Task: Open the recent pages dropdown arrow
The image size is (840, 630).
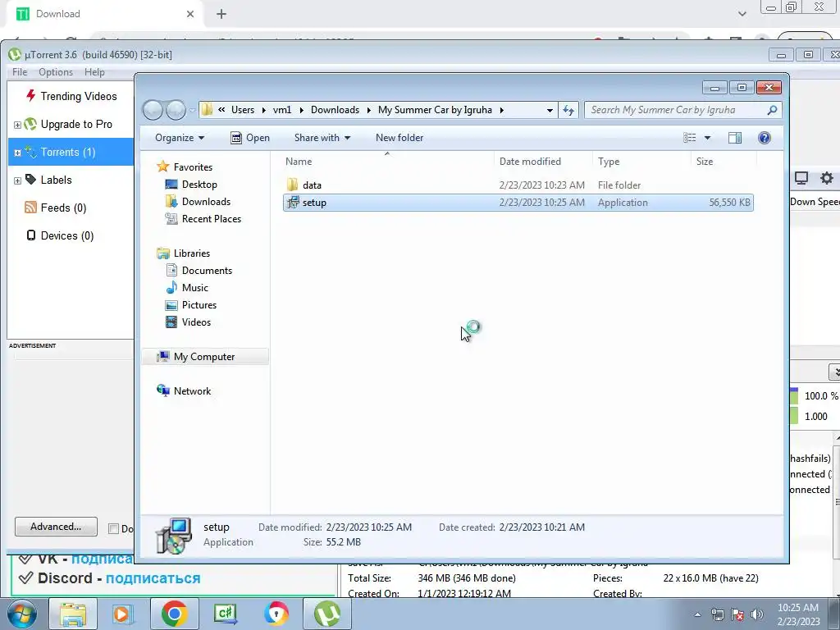Action: (x=192, y=111)
